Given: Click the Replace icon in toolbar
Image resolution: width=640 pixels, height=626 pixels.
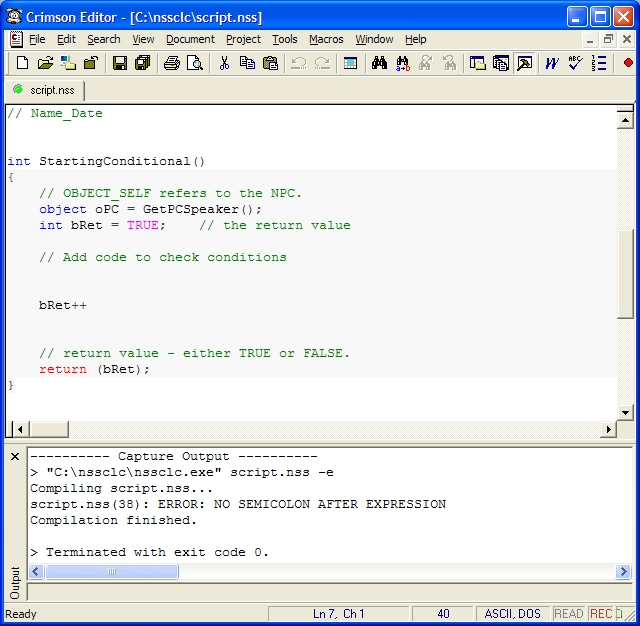Looking at the screenshot, I should coord(403,63).
